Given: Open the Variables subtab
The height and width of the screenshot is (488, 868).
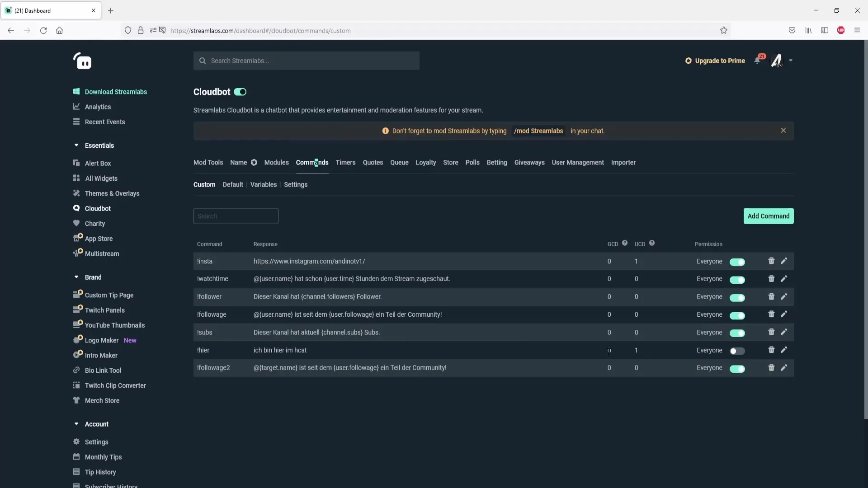Looking at the screenshot, I should click(x=264, y=185).
